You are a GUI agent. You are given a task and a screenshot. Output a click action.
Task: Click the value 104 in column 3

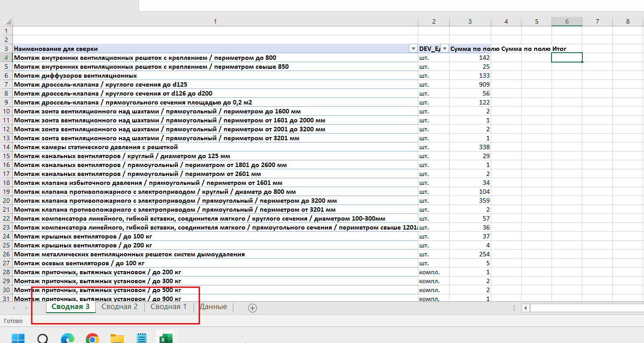pos(470,192)
